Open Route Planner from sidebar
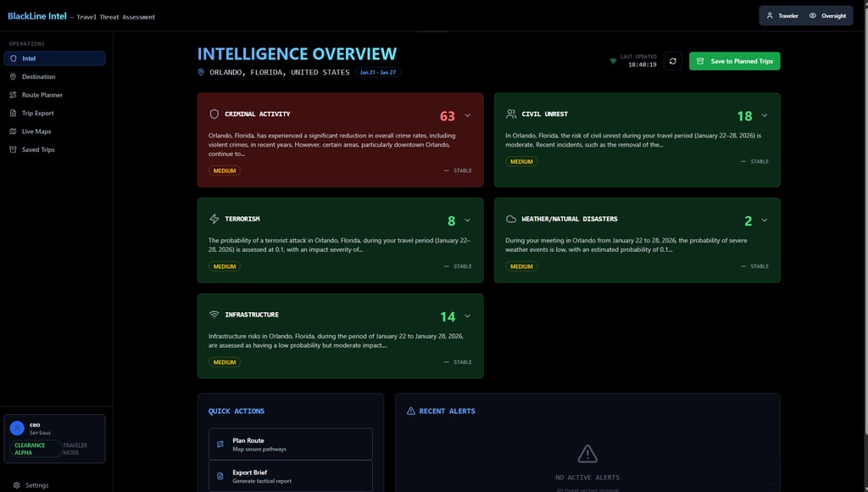Screen dimensions: 868x492 (x=54, y=95)
